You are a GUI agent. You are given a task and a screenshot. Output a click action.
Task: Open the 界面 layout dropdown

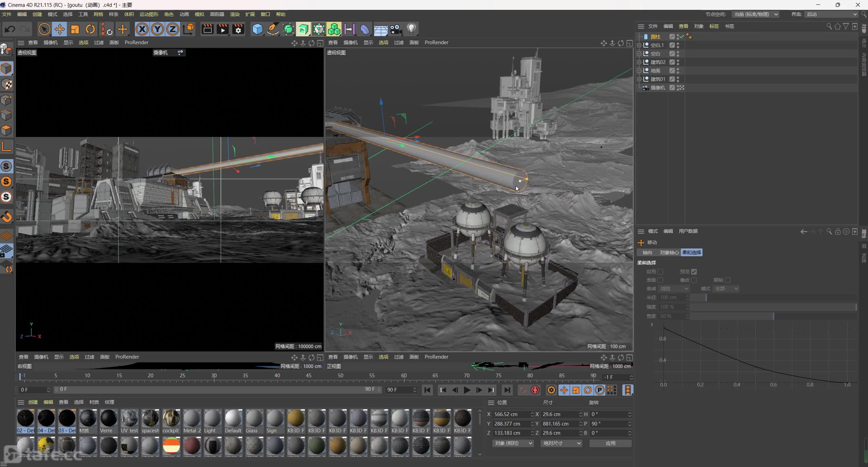coord(831,14)
